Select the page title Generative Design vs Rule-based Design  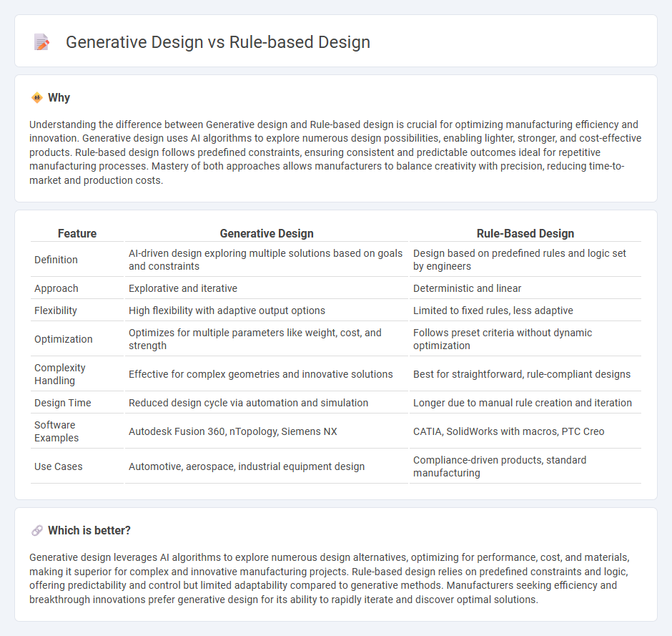(x=217, y=42)
